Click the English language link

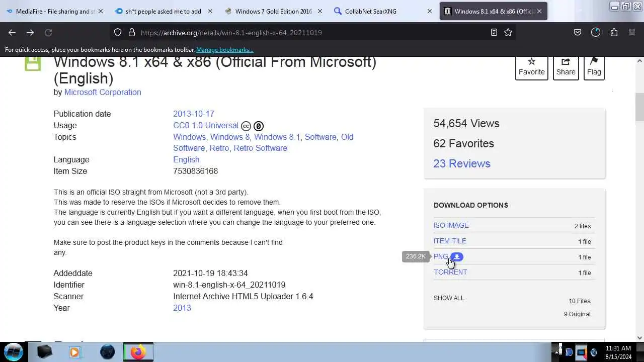[186, 159]
